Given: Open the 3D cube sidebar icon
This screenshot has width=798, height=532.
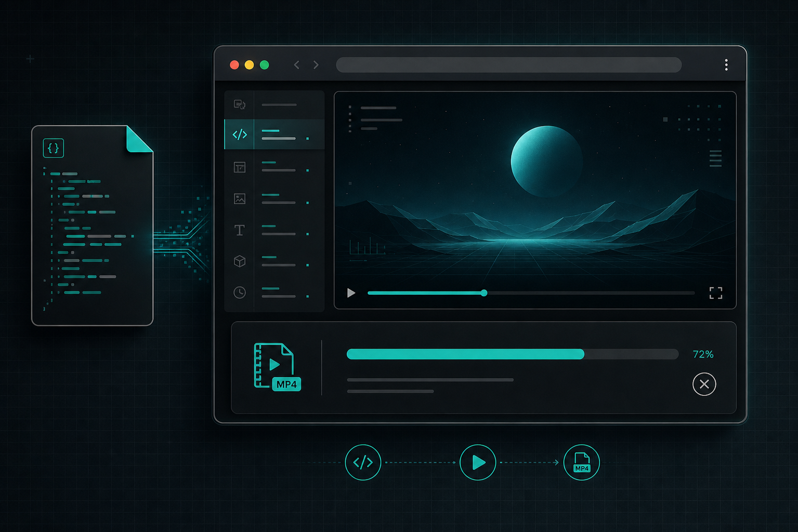Looking at the screenshot, I should pos(240,261).
